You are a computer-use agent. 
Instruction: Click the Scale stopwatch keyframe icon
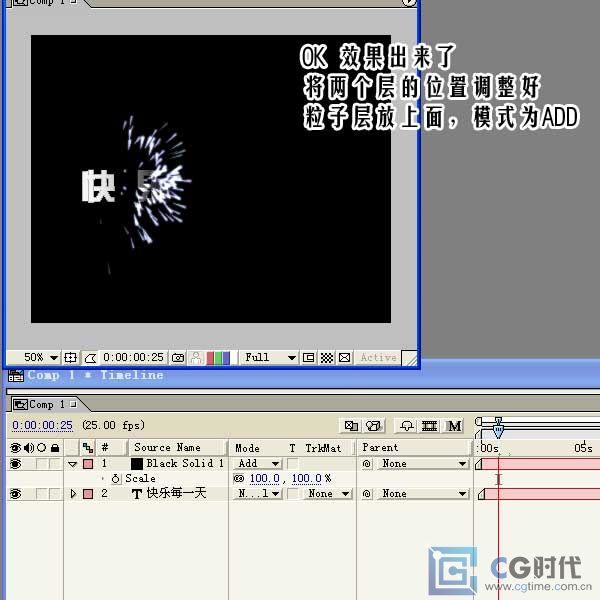coord(116,479)
